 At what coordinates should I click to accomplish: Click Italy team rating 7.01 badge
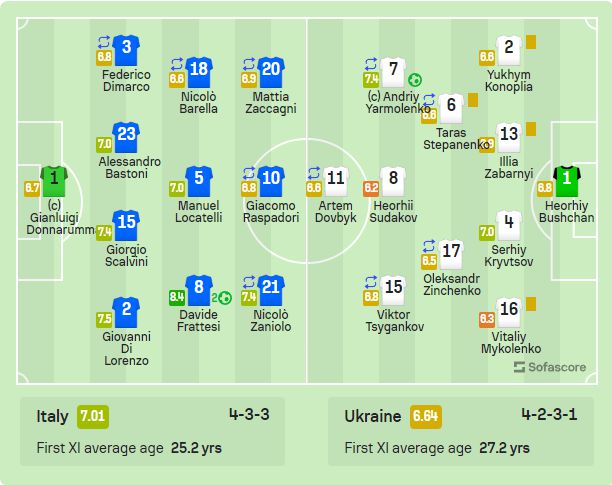click(92, 415)
